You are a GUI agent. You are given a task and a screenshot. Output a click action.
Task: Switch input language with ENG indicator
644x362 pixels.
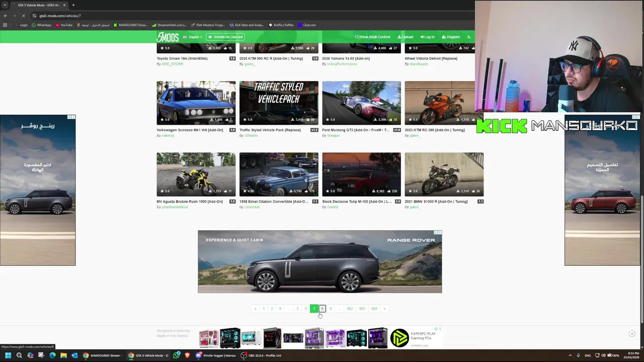[588, 355]
